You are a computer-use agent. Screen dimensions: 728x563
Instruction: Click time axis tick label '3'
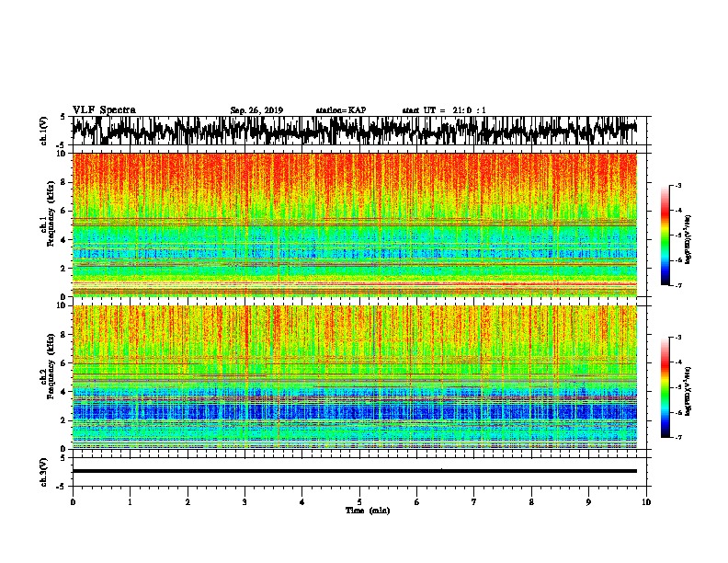coord(245,502)
